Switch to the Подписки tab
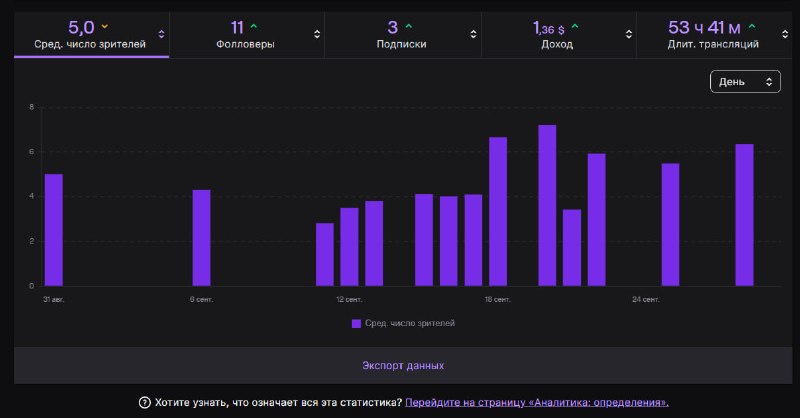The height and width of the screenshot is (418, 800). (x=403, y=35)
